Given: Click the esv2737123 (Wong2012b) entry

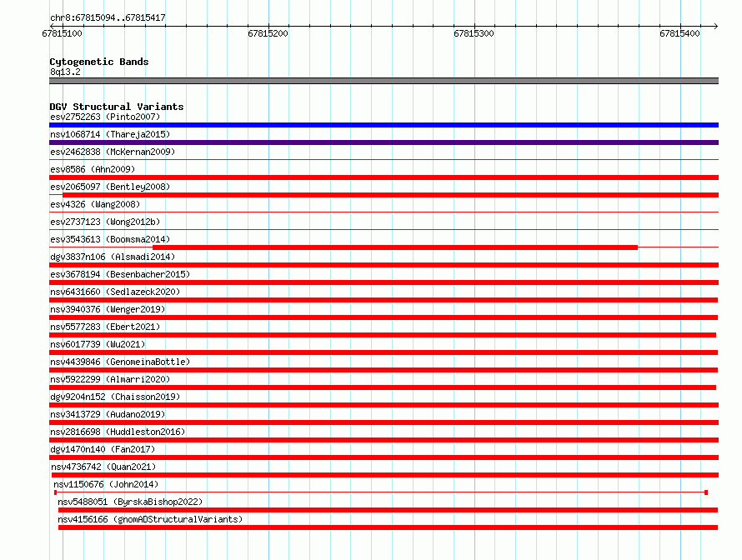Looking at the screenshot, I should tap(105, 222).
